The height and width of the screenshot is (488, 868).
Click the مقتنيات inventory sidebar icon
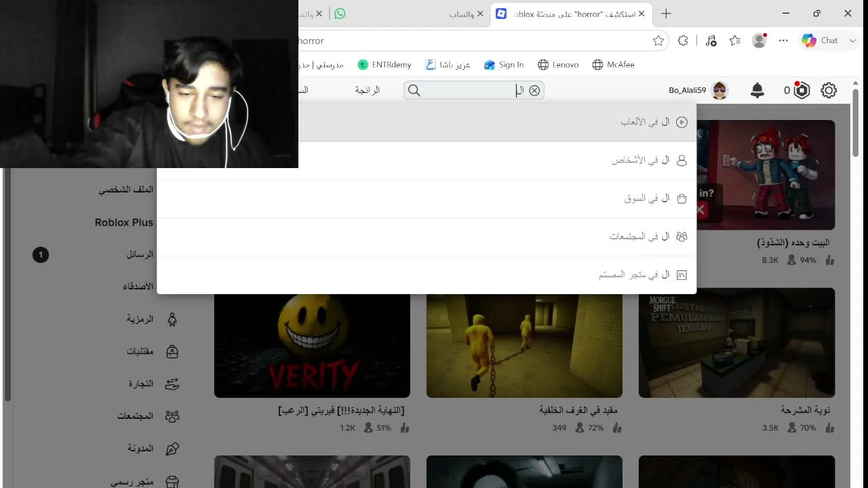(x=172, y=351)
